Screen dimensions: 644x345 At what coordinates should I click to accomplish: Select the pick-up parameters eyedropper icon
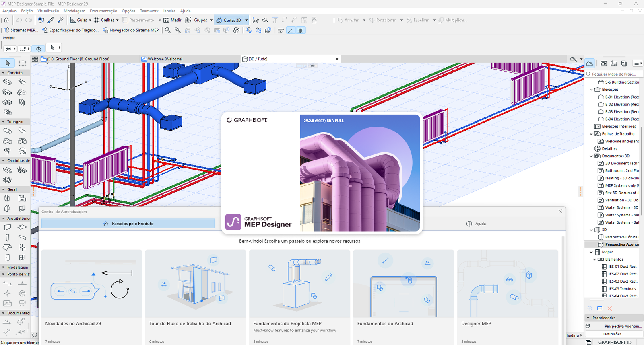[x=51, y=20]
